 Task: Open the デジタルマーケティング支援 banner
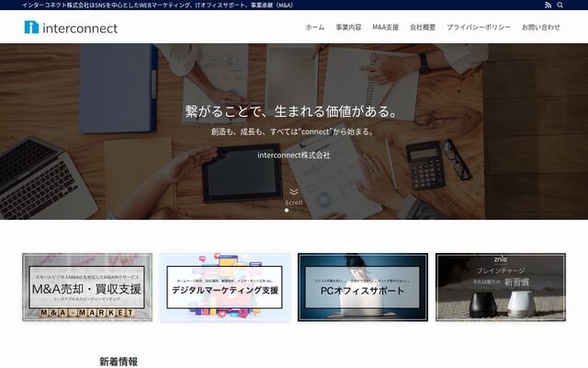coord(225,287)
